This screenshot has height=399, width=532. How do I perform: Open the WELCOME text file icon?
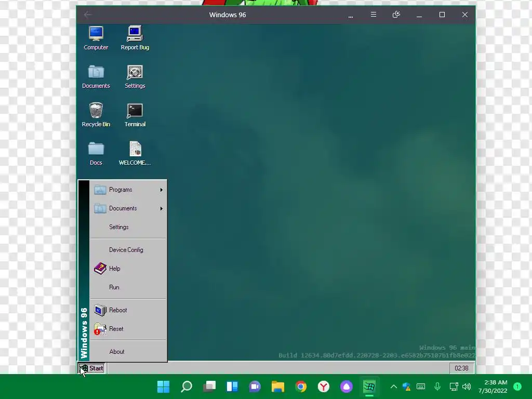click(x=135, y=153)
